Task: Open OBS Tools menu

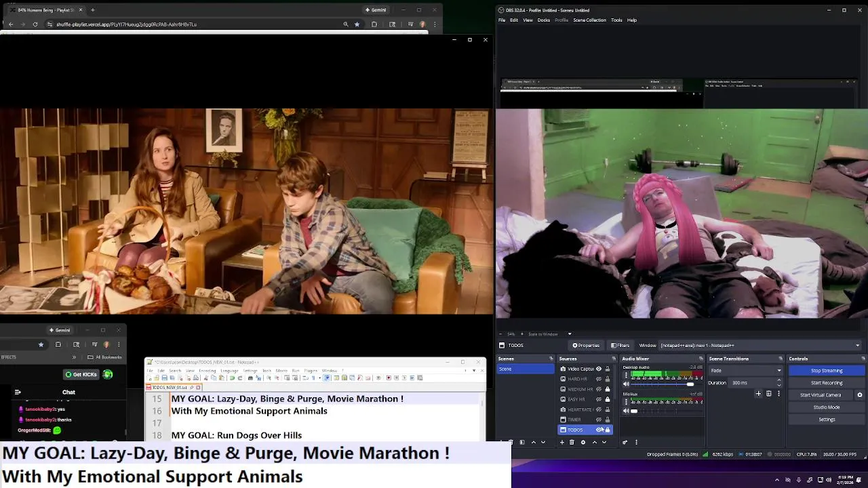Action: click(616, 20)
